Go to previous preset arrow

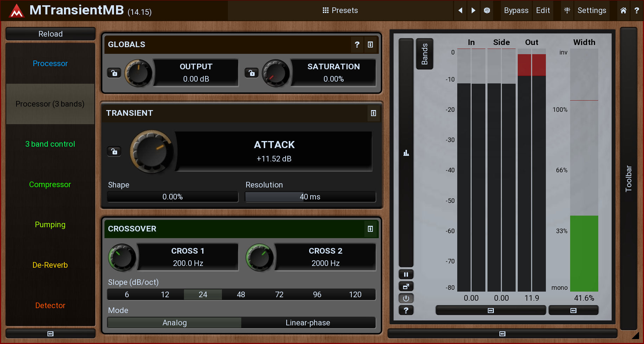460,11
